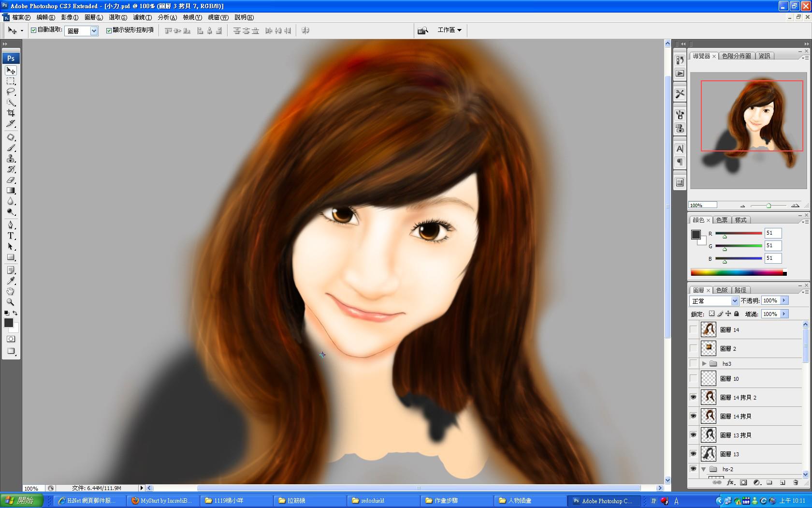Click the delete layer trash icon
Viewport: 812px width, 508px height.
(x=796, y=482)
